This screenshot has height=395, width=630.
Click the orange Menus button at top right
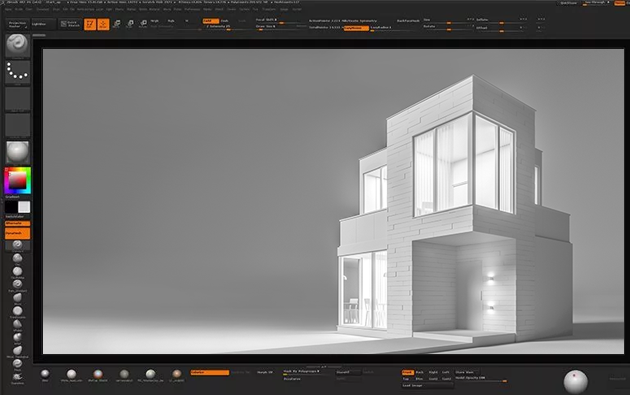pos(620,3)
